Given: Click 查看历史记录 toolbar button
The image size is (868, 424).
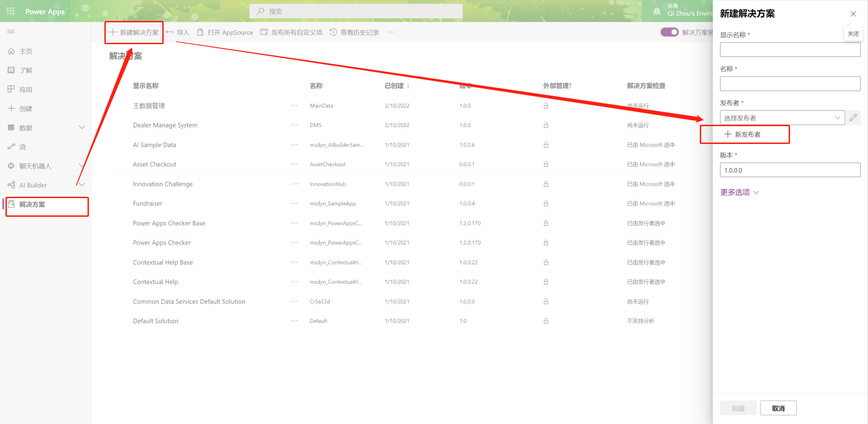Looking at the screenshot, I should (x=354, y=32).
